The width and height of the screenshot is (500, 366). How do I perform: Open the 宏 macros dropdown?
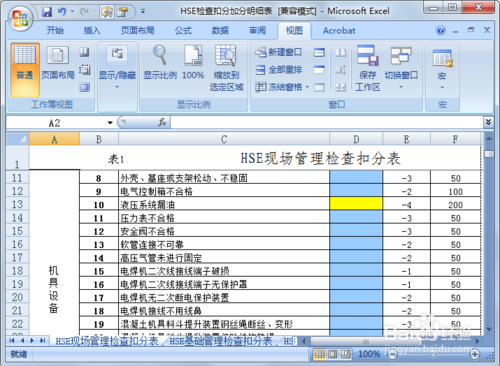(442, 69)
